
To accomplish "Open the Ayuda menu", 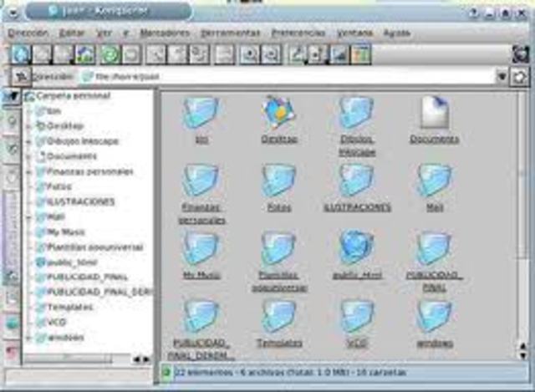I will tap(396, 33).
